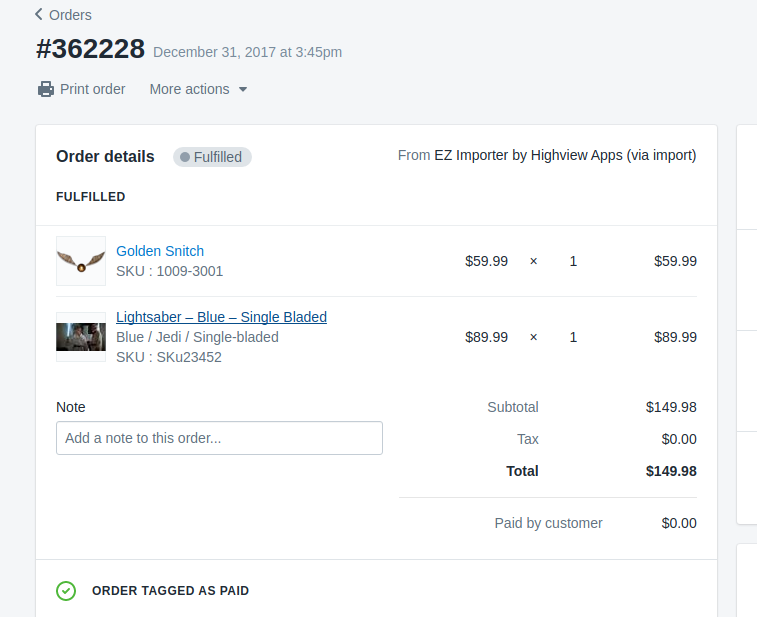Click the ORDER TAGGED AS PAID label

click(170, 591)
